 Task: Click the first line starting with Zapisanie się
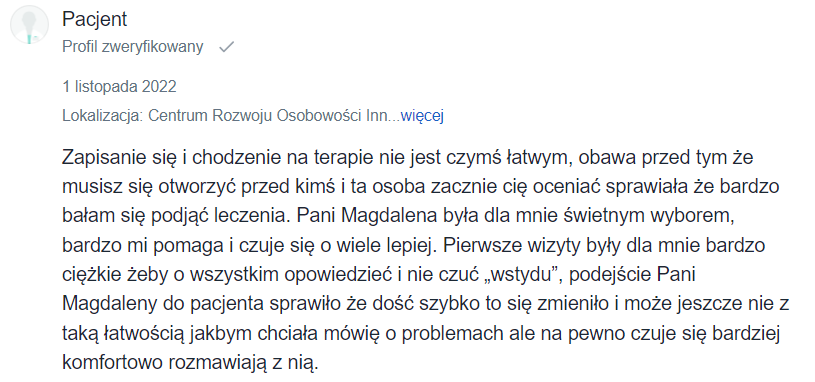click(x=408, y=158)
